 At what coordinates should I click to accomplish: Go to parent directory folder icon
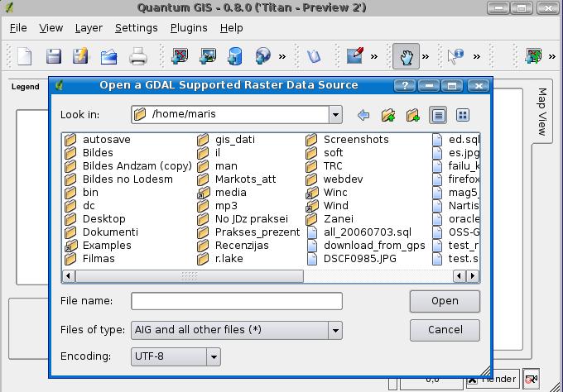tap(388, 115)
